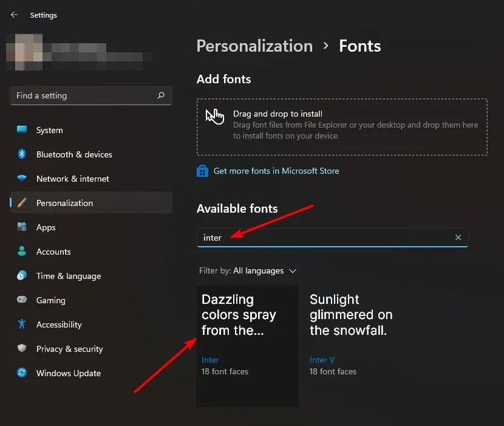Click the search magnifier in Find a setting
The height and width of the screenshot is (426, 504).
tap(161, 95)
